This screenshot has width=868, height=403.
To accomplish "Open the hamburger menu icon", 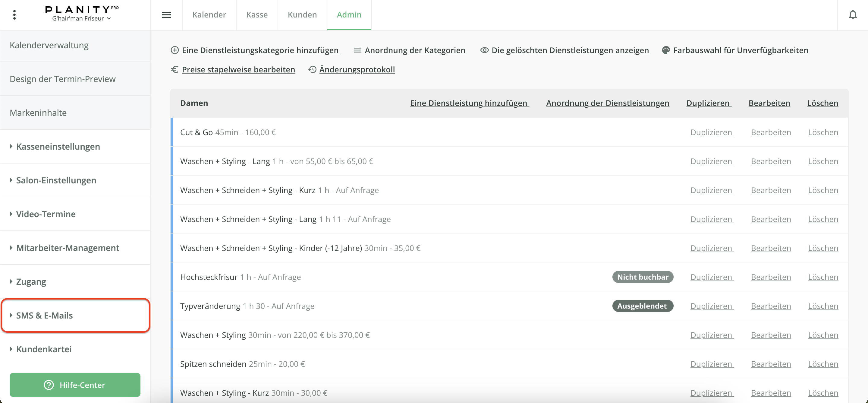I will tap(166, 15).
